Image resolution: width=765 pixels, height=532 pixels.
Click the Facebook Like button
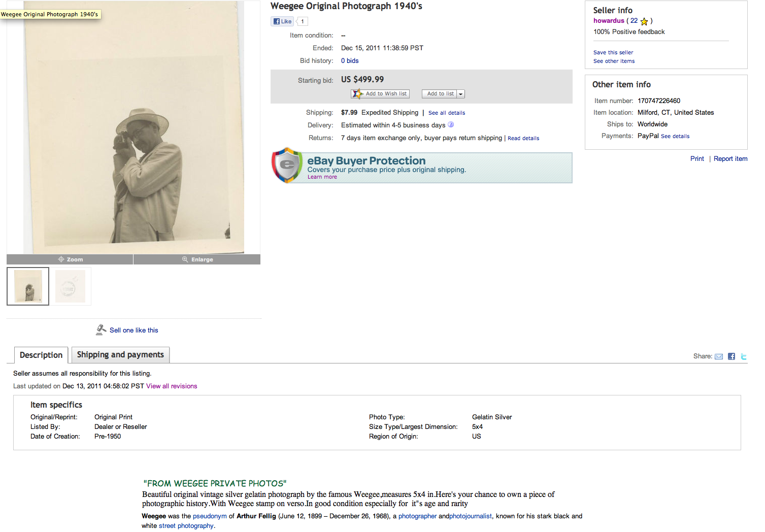pyautogui.click(x=282, y=21)
